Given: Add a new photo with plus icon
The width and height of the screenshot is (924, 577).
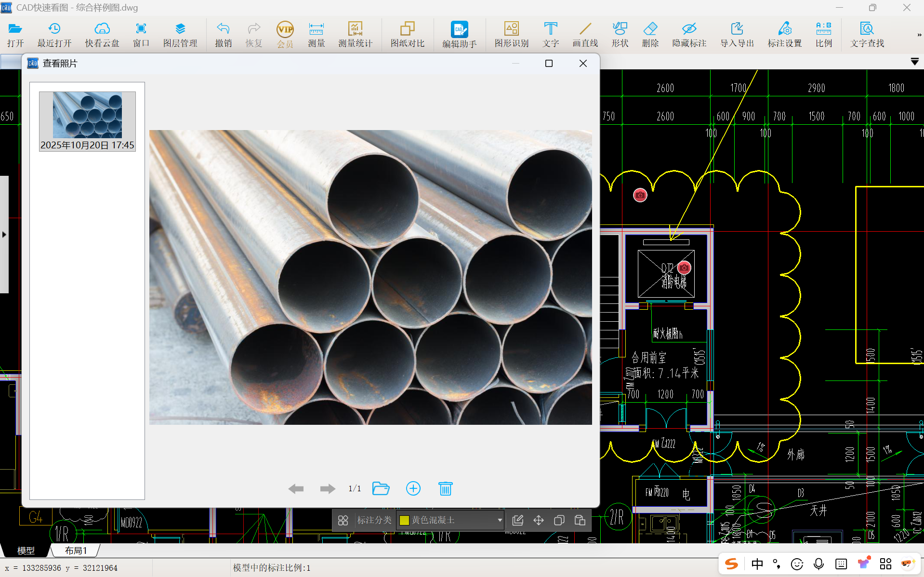Looking at the screenshot, I should [x=413, y=488].
